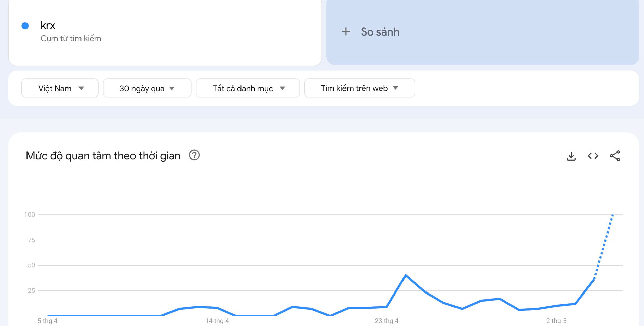Image resolution: width=644 pixels, height=326 pixels.
Task: Edit the krx search term
Action: click(x=48, y=25)
